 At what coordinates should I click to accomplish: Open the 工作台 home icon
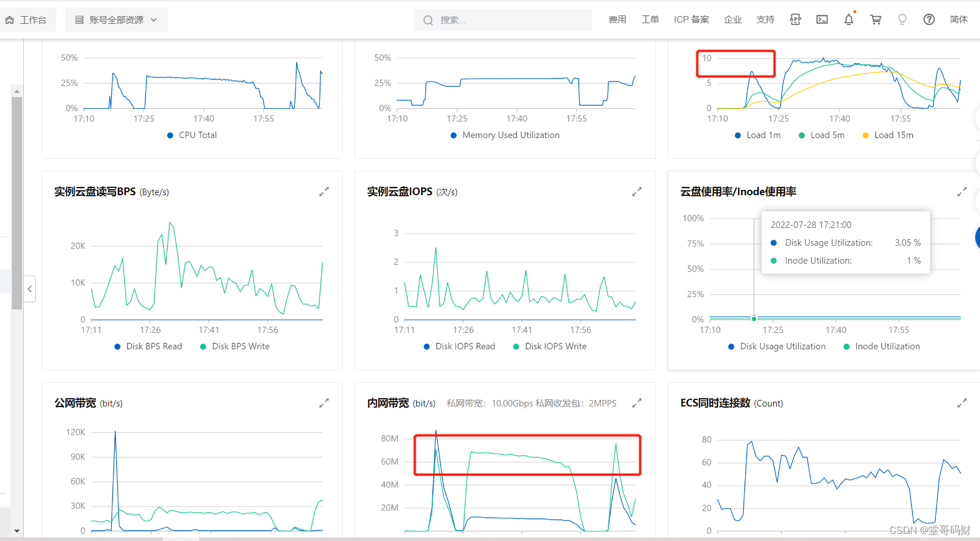(x=10, y=20)
